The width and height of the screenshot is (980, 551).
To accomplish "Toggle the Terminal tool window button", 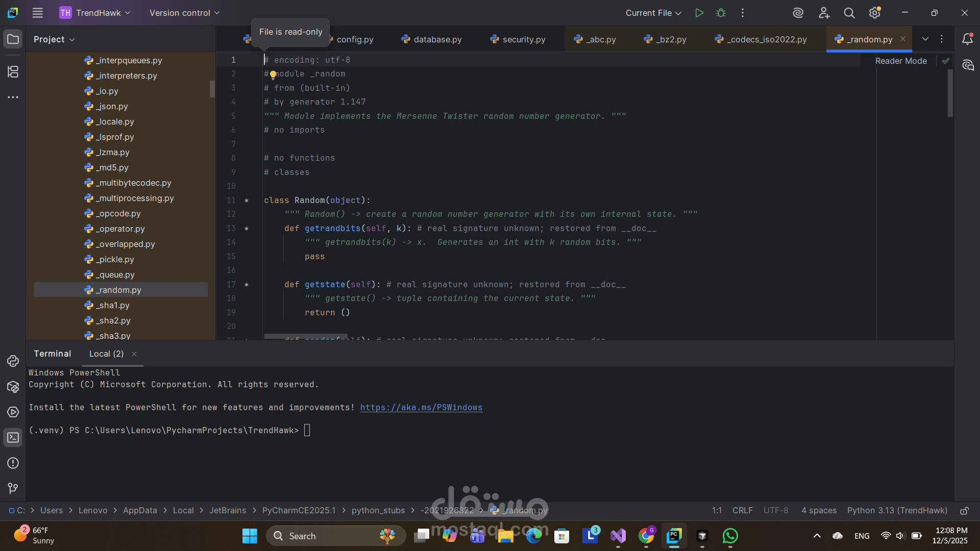I will pos(13,438).
